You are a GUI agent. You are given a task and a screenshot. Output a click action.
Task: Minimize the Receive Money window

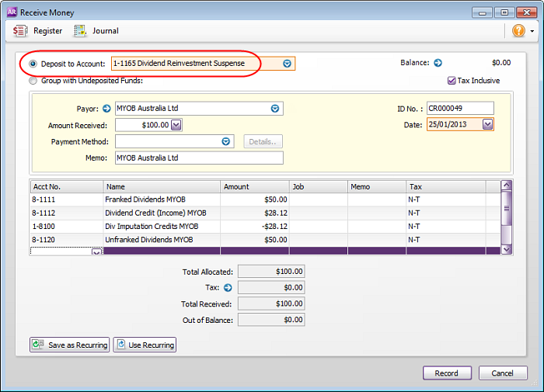483,12
